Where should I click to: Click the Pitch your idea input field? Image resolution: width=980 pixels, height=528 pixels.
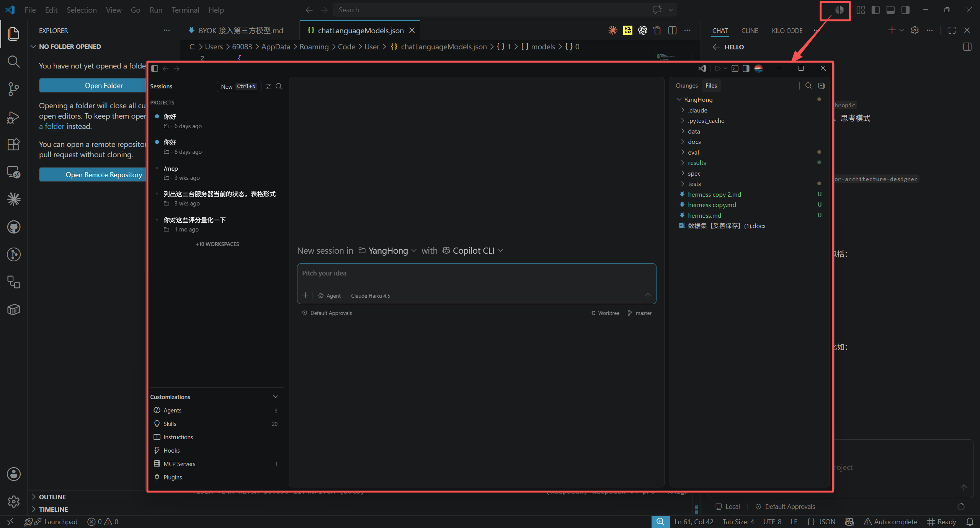[x=477, y=274]
